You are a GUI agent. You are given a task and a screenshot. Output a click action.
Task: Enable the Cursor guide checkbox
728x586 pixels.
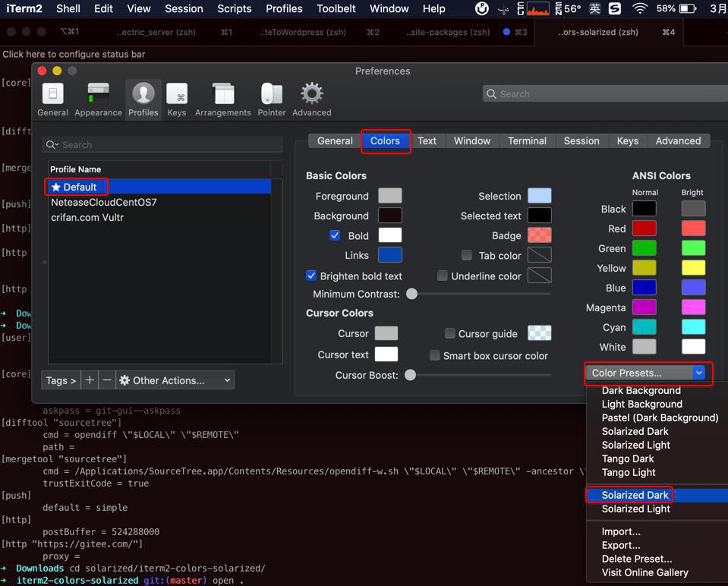(450, 333)
